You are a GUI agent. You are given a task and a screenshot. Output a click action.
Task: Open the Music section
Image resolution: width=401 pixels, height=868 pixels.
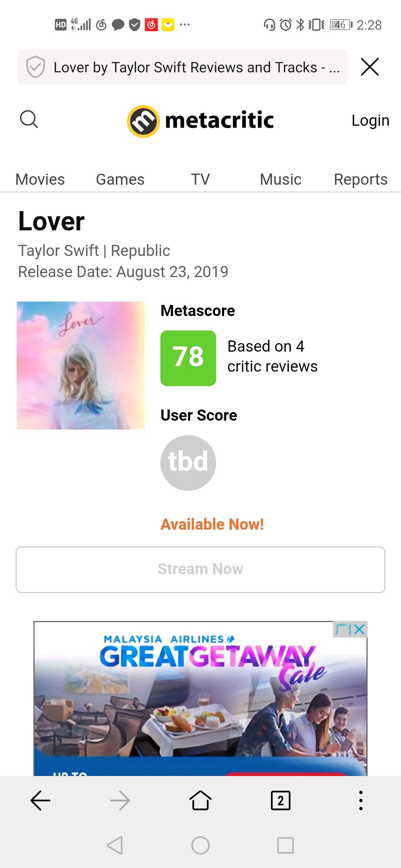click(x=281, y=180)
